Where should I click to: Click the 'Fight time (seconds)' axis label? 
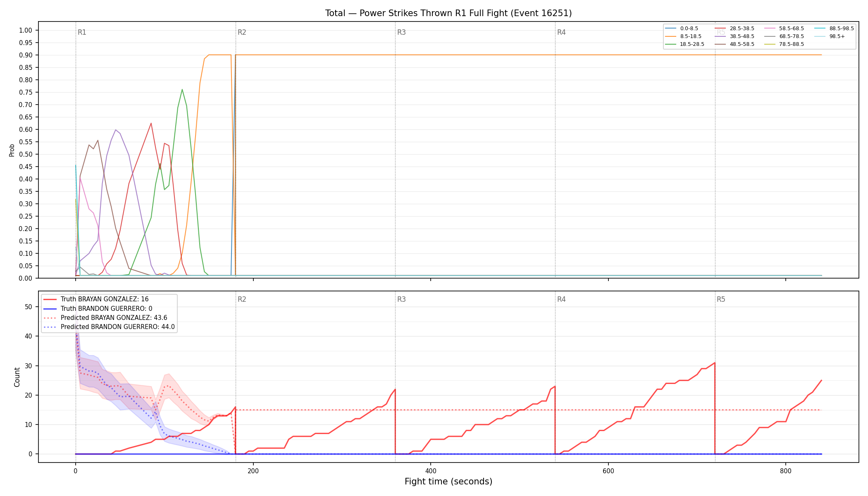[x=448, y=482]
